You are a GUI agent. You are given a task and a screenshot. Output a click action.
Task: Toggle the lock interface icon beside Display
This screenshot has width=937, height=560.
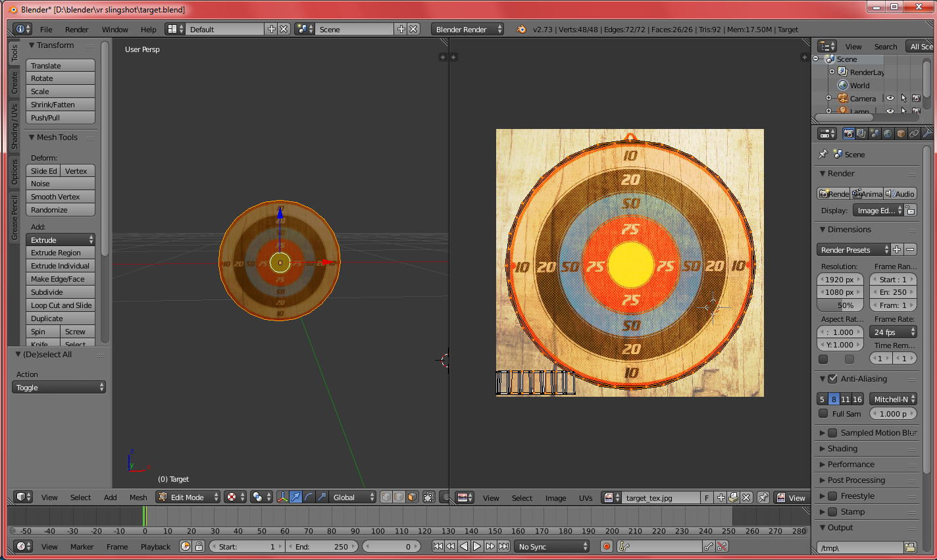911,211
